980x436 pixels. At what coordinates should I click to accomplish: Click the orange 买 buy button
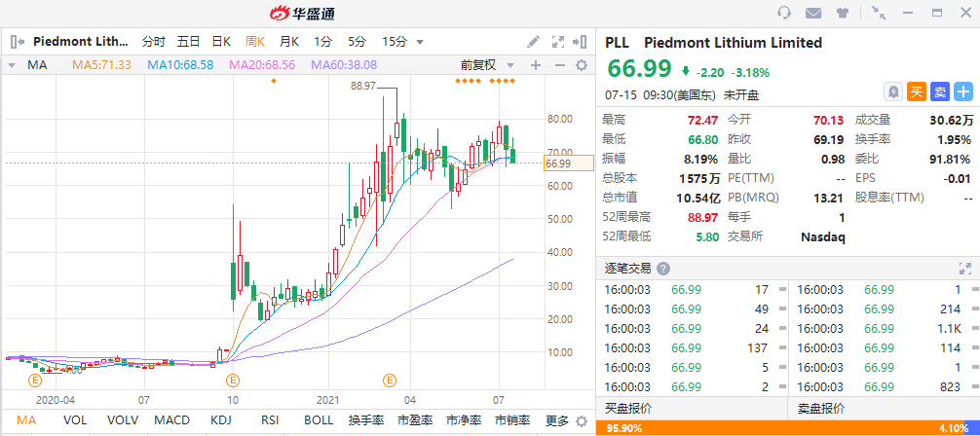917,91
